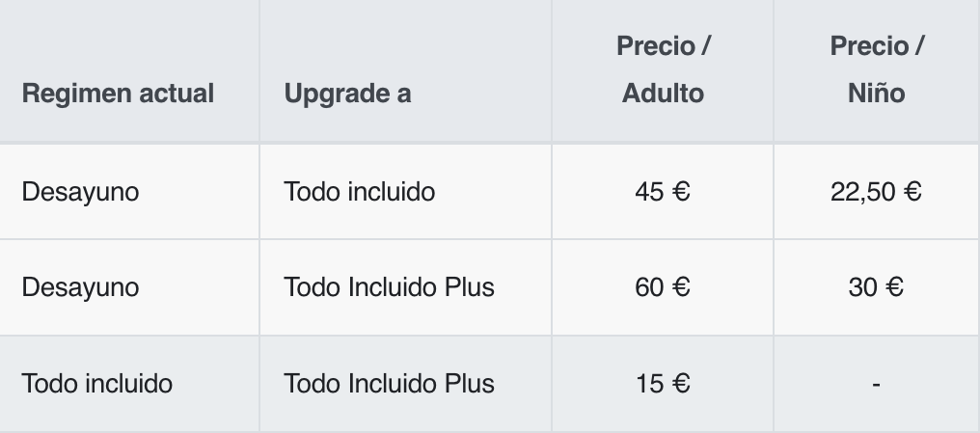This screenshot has width=980, height=433.
Task: Click the word 'Niño' in the header
Action: (876, 94)
